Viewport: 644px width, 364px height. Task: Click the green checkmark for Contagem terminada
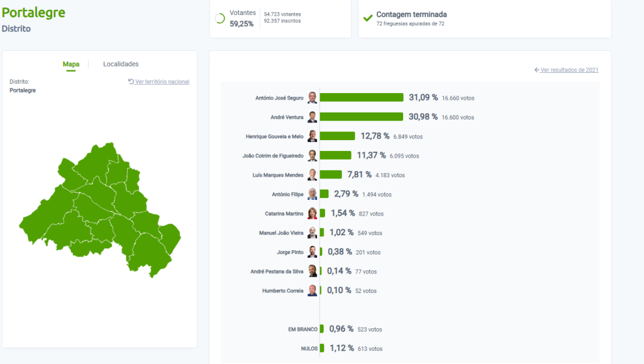368,18
